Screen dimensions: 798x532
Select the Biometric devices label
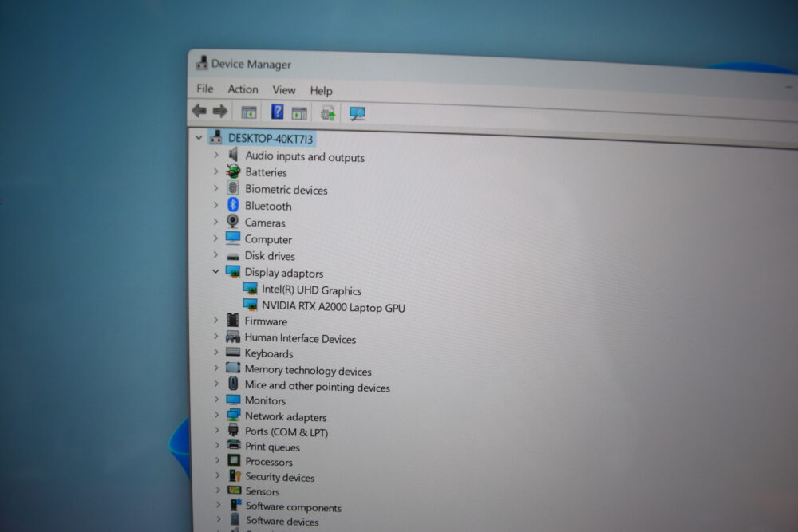(286, 190)
